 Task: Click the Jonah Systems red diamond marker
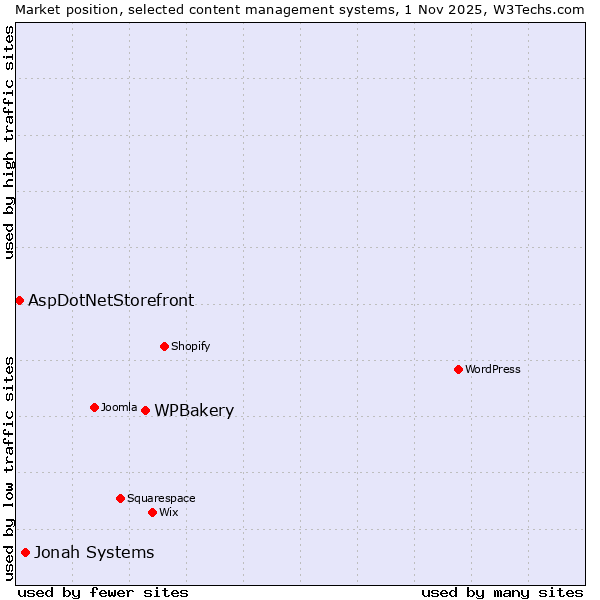[25, 552]
